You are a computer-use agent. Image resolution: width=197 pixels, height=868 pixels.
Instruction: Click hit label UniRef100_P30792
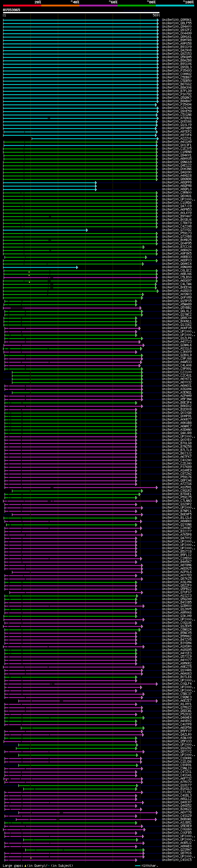(177, 94)
